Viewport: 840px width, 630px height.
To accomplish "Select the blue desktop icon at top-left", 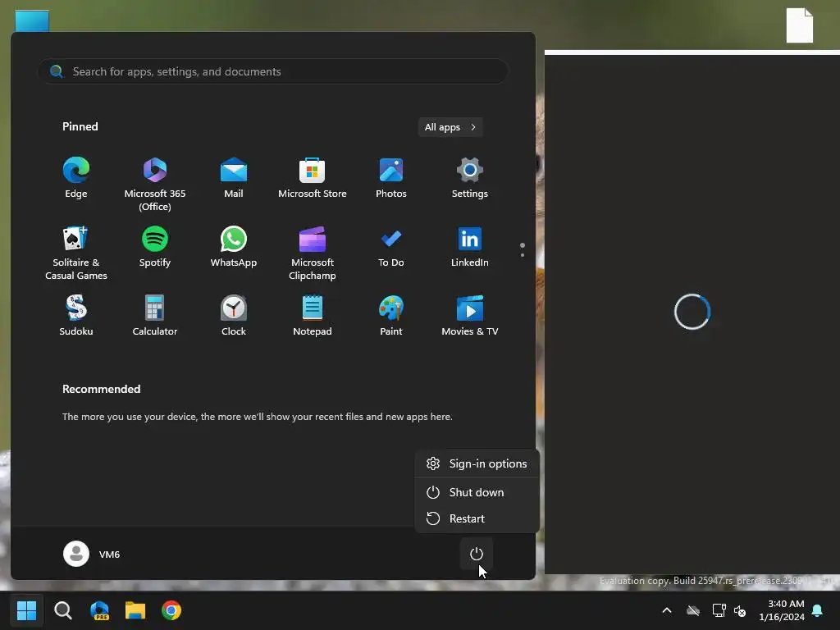I will (32, 21).
